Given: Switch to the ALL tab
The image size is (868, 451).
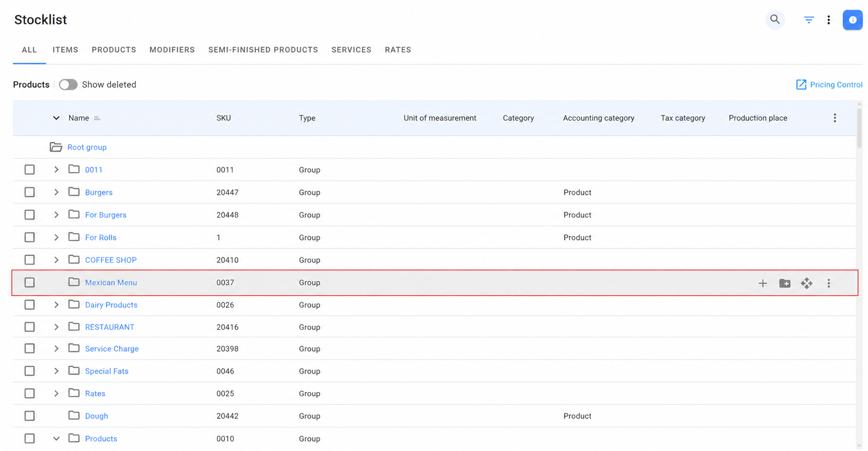Looking at the screenshot, I should pos(29,50).
